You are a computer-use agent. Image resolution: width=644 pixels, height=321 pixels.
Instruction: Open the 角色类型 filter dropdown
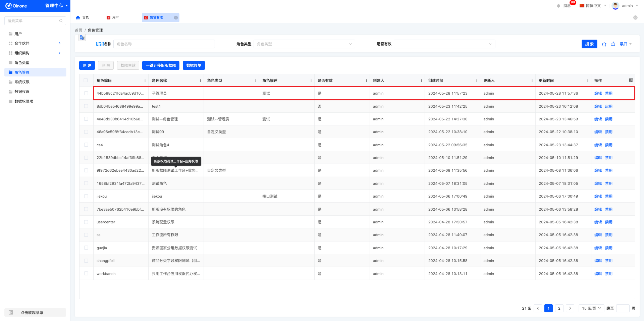point(304,44)
